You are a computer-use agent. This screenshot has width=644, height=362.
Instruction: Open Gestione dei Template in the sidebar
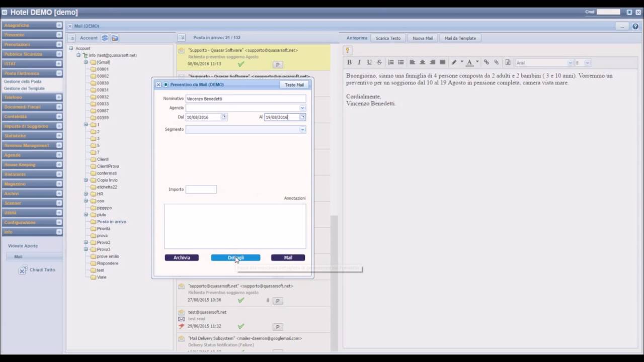pos(24,88)
